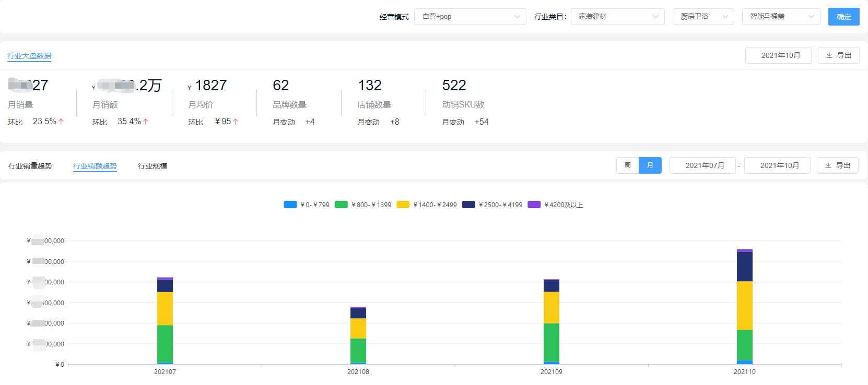Select the 月 monthly view toggle
Viewport: 868px width, 385px height.
click(x=650, y=165)
